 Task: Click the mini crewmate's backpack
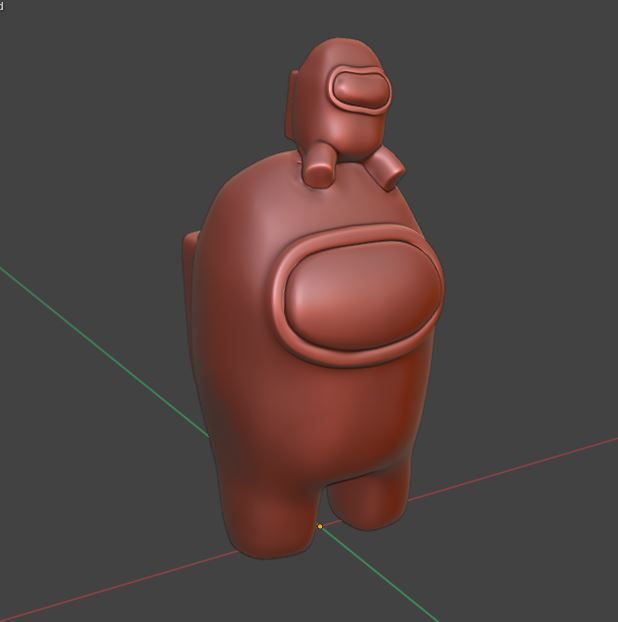[x=293, y=103]
